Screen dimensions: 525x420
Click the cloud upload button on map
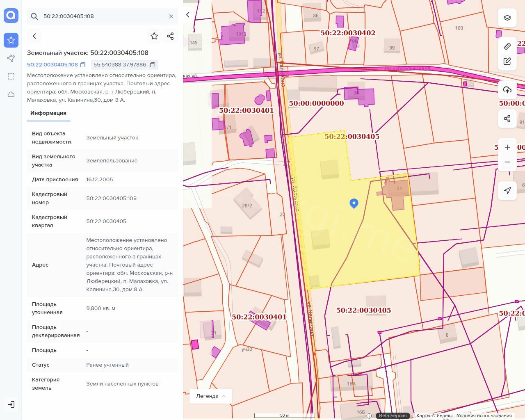coord(507,90)
